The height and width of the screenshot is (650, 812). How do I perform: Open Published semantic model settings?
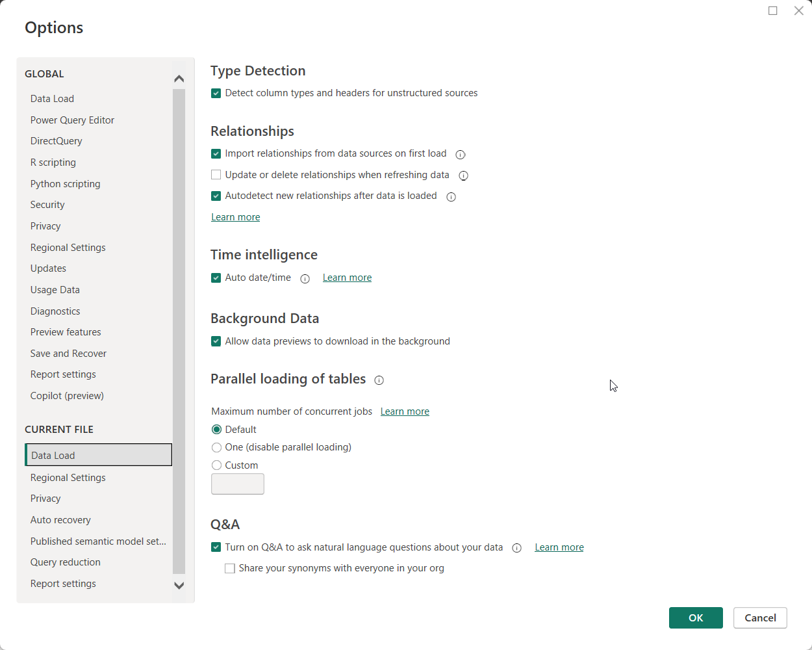click(x=98, y=541)
